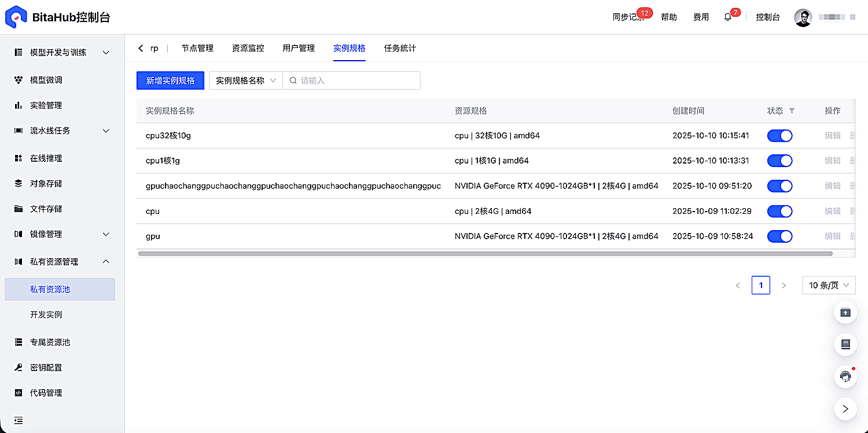Click the horizontal table scrollbar
Screen dimensions: 868x433
click(486, 253)
